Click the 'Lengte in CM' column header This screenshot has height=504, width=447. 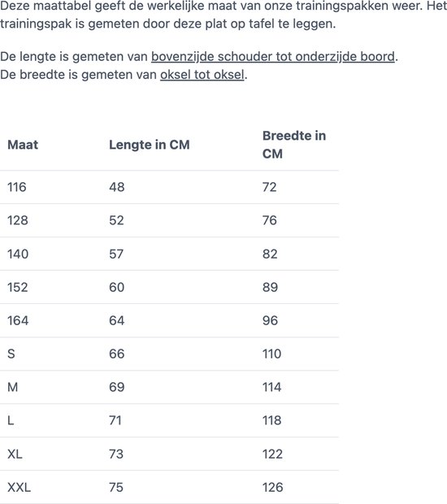149,145
